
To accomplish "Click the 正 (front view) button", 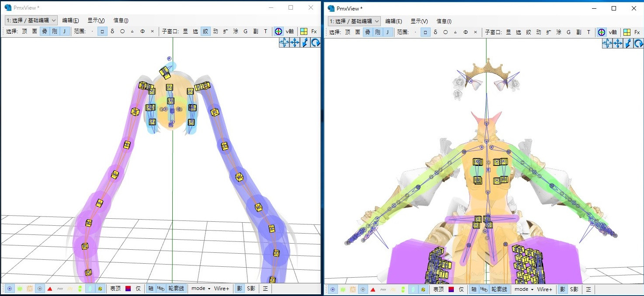I will click(265, 288).
